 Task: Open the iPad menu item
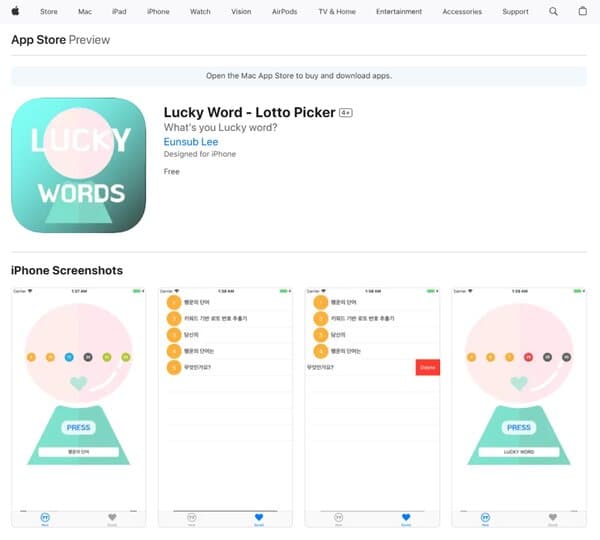coord(119,11)
